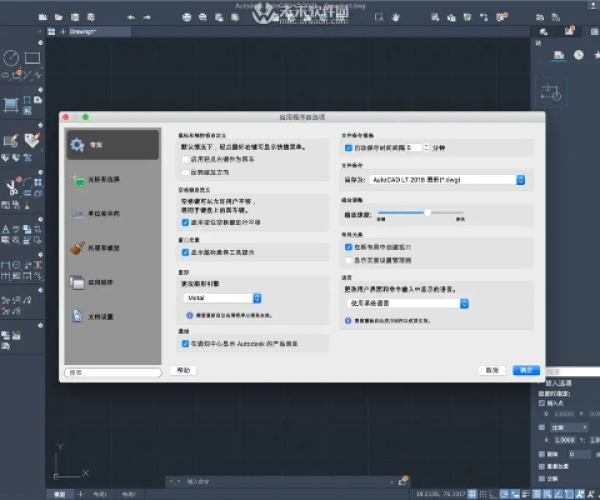Uncheck the Autodesk product information notification checkbox
600x500 pixels.
tap(186, 344)
